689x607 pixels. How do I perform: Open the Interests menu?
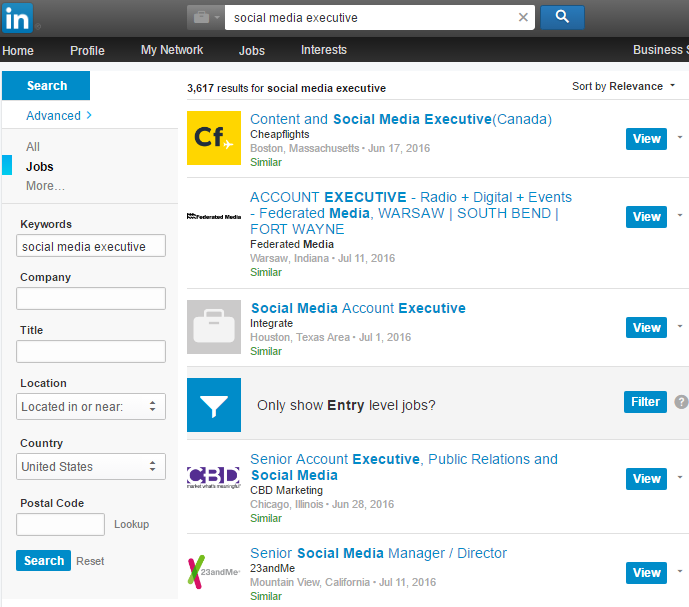click(x=324, y=50)
